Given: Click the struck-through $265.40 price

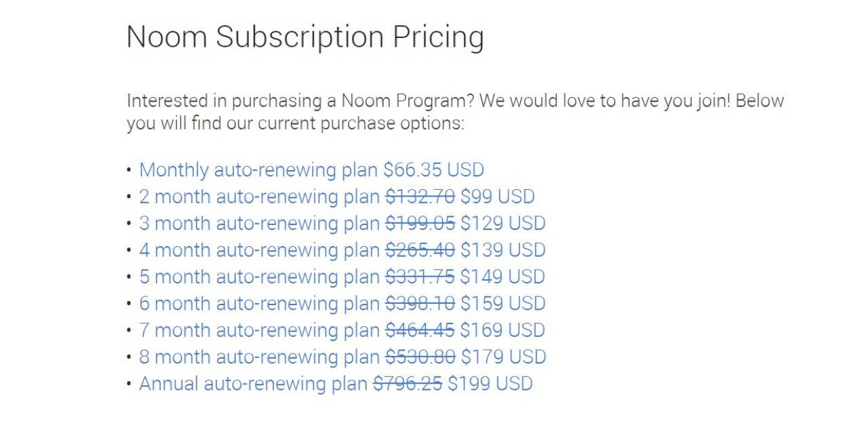Looking at the screenshot, I should point(420,250).
